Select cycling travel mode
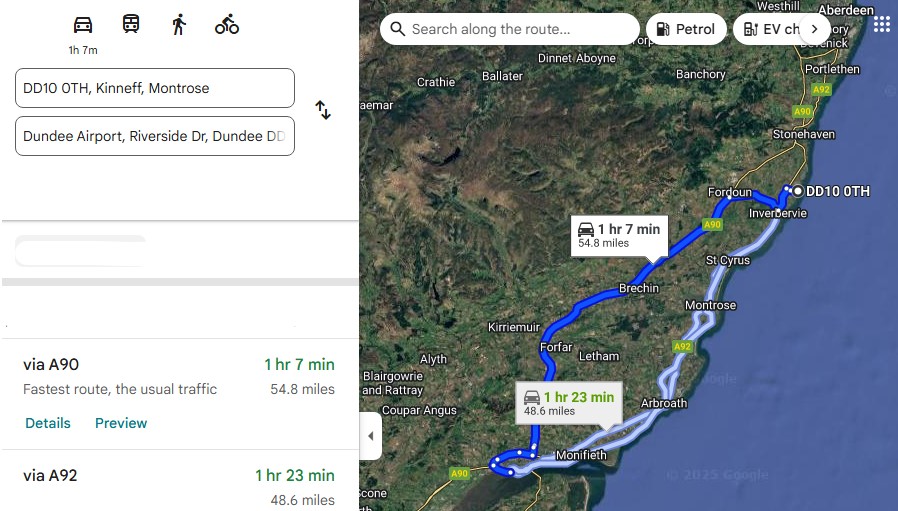This screenshot has height=511, width=898. click(227, 24)
